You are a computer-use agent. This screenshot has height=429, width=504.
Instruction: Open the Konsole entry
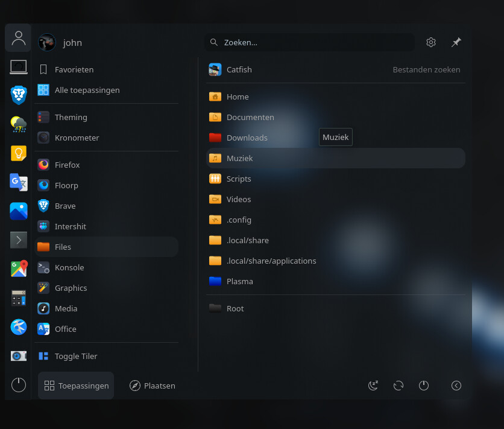(x=106, y=267)
